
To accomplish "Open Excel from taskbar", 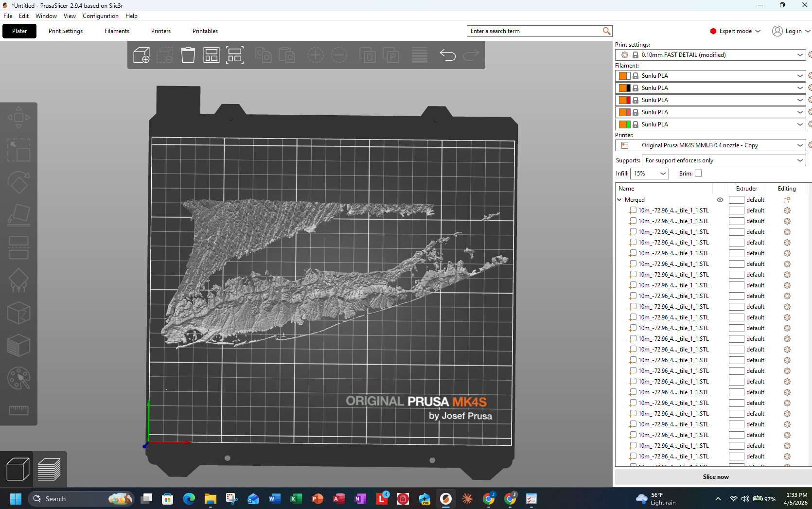I will (x=296, y=499).
